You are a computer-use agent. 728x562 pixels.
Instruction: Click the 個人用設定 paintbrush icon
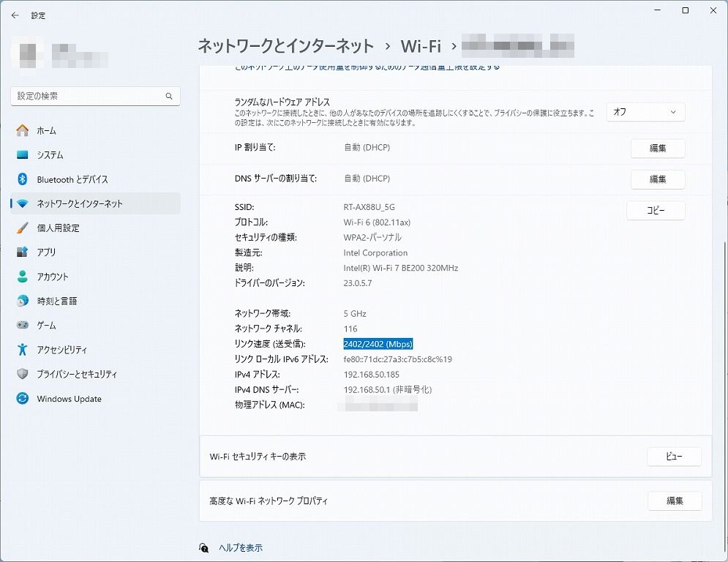coord(23,228)
